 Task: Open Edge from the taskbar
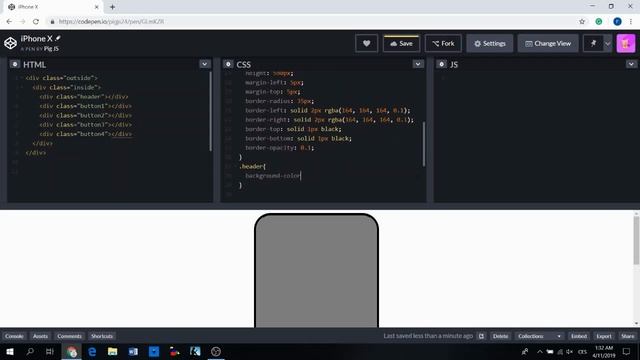click(x=92, y=351)
